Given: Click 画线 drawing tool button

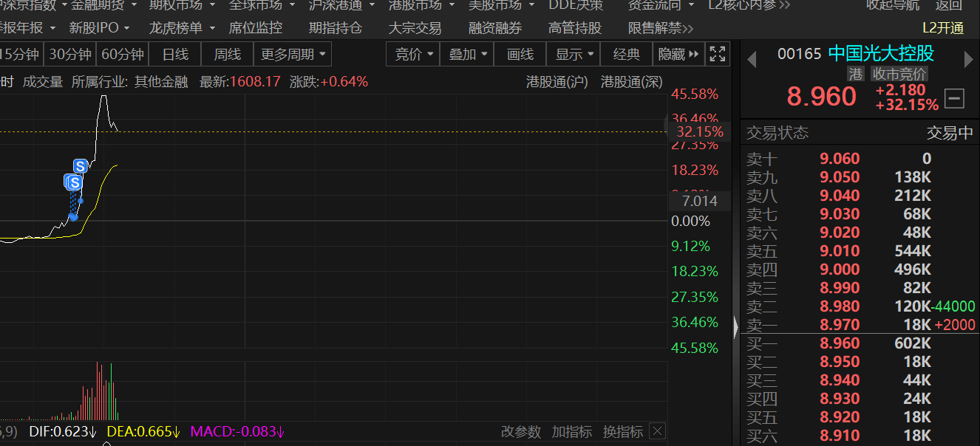Looking at the screenshot, I should pyautogui.click(x=520, y=54).
